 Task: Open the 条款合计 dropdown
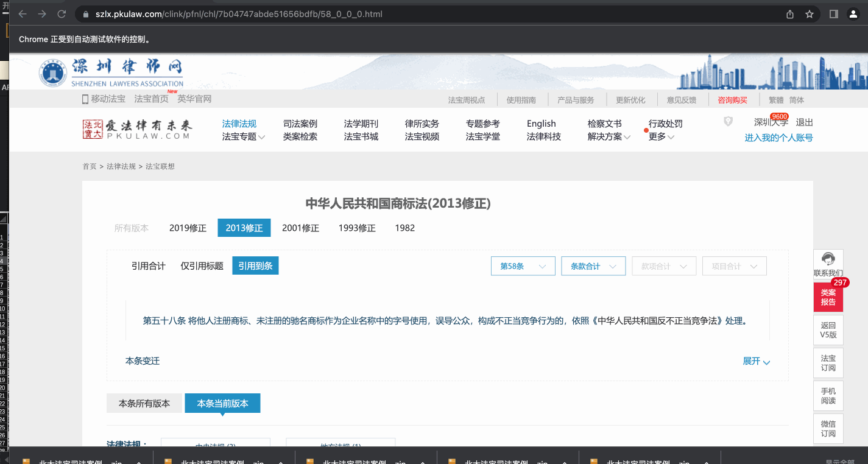point(593,266)
